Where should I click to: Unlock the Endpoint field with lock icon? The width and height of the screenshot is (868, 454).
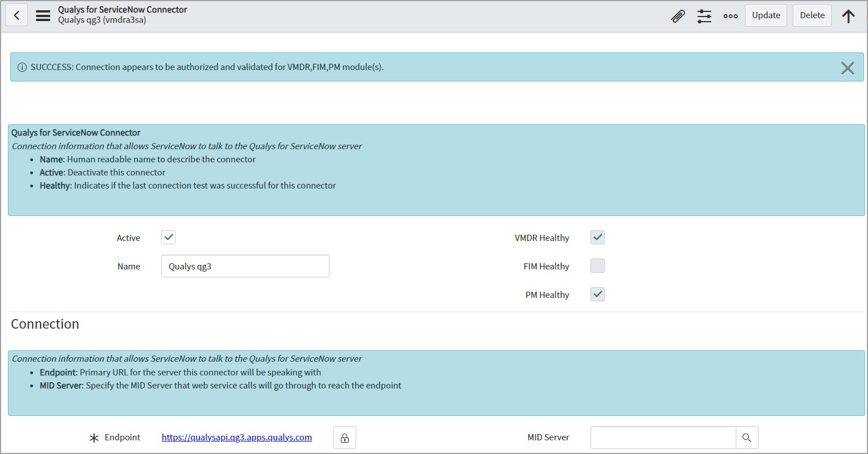pos(345,437)
